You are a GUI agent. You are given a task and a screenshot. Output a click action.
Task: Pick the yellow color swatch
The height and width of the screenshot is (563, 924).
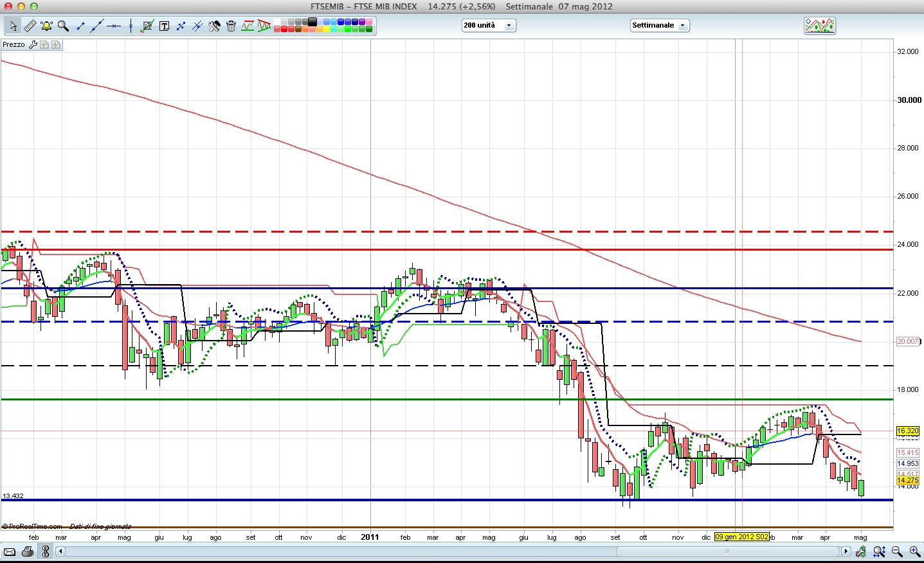(327, 29)
